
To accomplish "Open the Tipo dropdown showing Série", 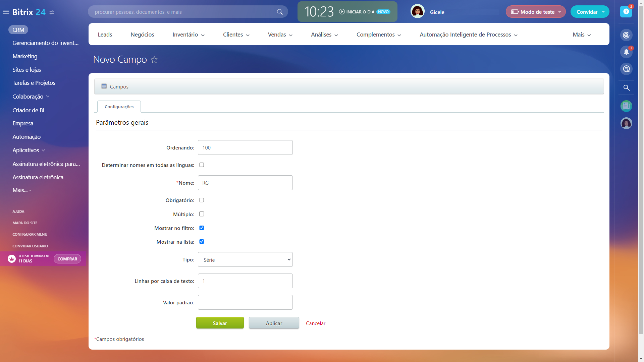I will pyautogui.click(x=245, y=260).
